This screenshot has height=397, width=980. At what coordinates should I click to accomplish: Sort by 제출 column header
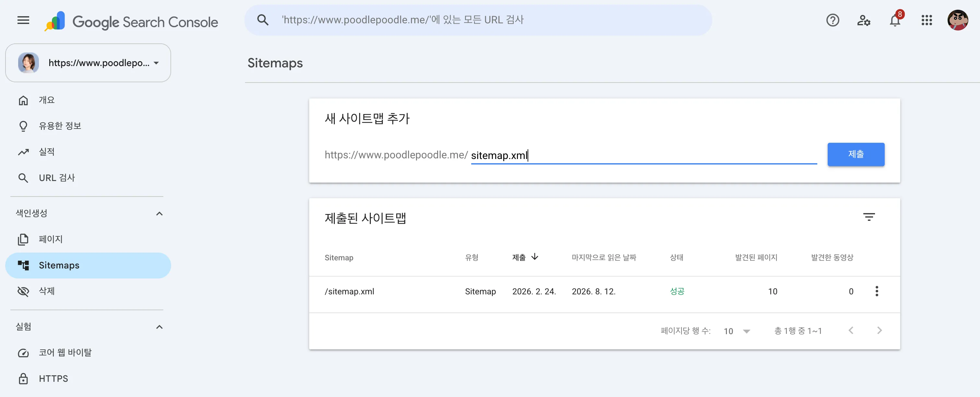525,257
